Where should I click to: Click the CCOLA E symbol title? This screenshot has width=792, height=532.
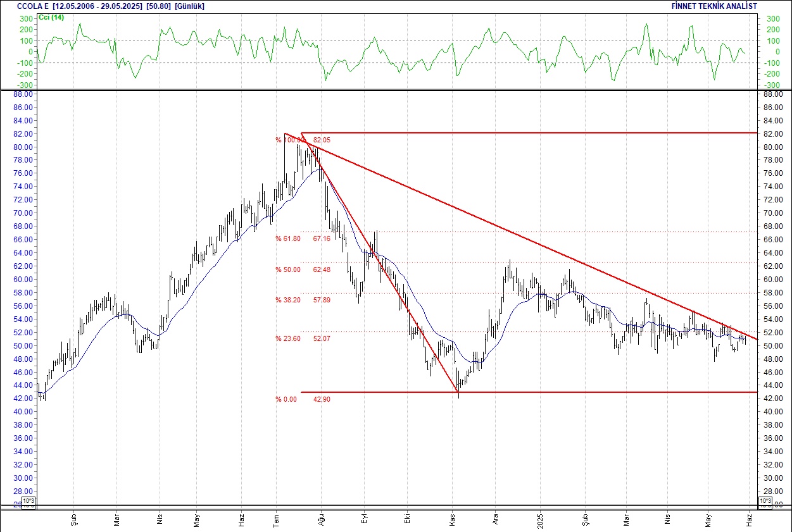(34, 6)
